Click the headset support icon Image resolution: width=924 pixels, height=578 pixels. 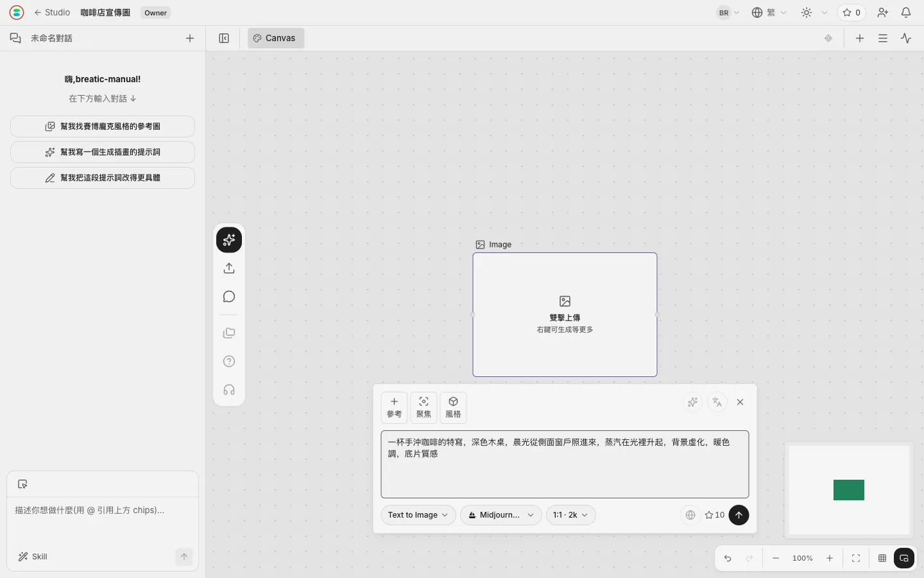tap(229, 390)
